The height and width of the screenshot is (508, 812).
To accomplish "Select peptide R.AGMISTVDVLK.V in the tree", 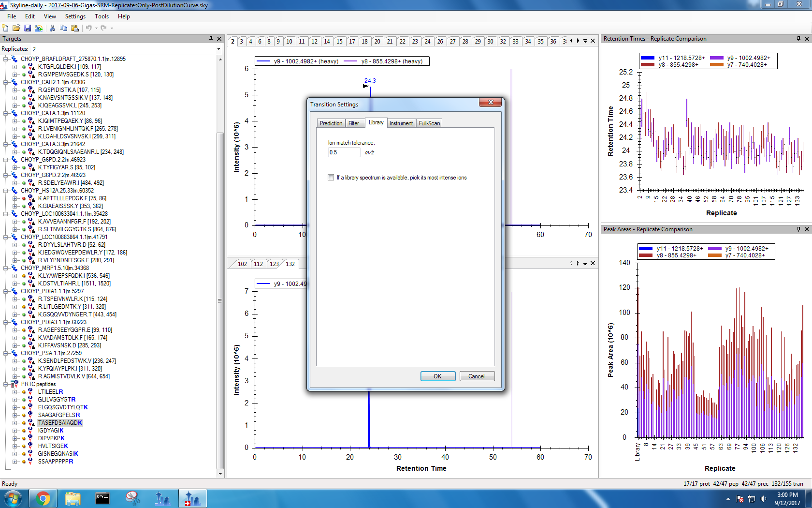I will pyautogui.click(x=74, y=376).
